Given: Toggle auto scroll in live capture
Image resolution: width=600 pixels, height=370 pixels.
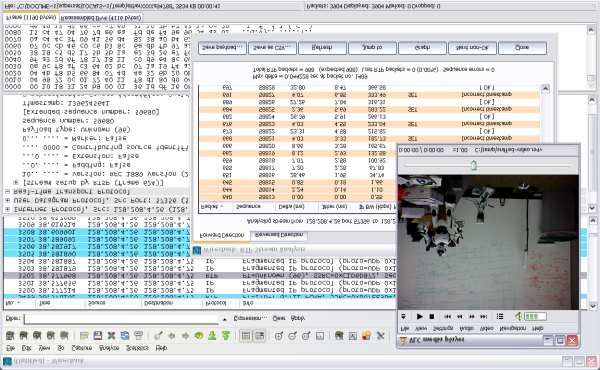Looking at the screenshot, I should tap(259, 336).
